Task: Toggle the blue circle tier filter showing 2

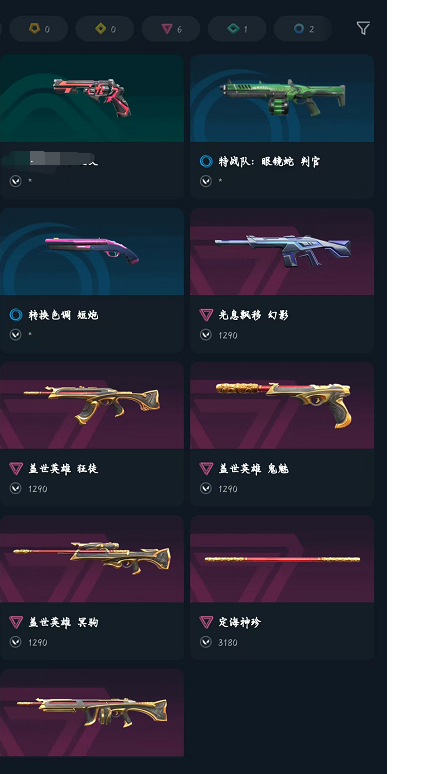Action: click(x=303, y=29)
